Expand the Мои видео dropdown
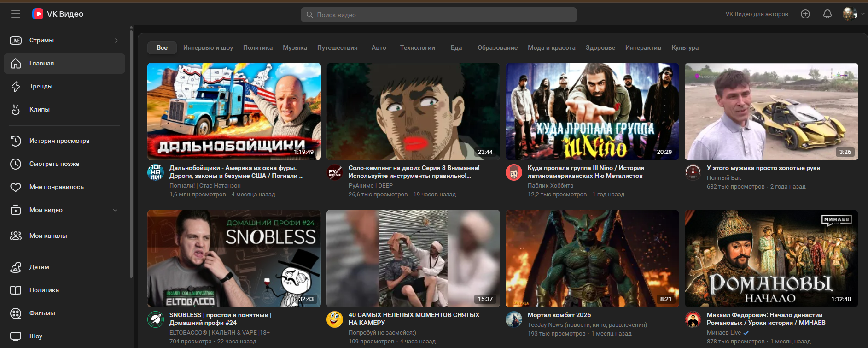The image size is (868, 348). pos(115,210)
